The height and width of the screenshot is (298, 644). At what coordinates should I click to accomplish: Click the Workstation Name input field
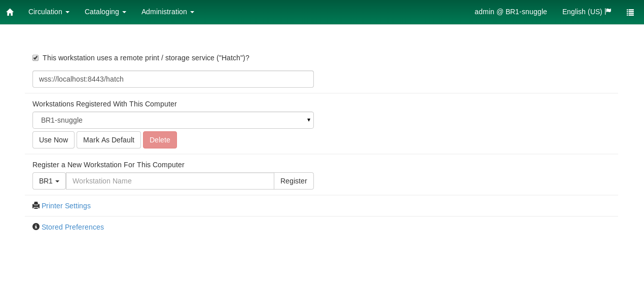(x=170, y=181)
